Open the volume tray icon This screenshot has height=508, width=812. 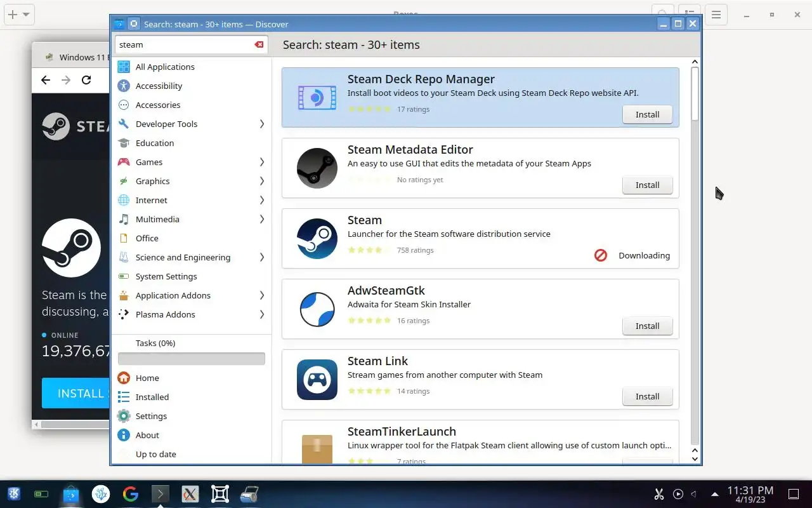pos(694,494)
